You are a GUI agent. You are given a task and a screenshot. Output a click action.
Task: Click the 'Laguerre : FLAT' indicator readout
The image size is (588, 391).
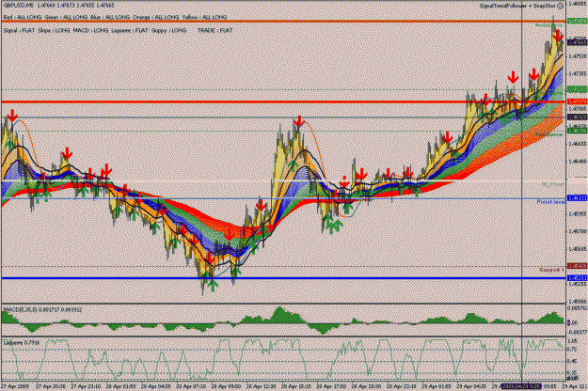tap(130, 30)
